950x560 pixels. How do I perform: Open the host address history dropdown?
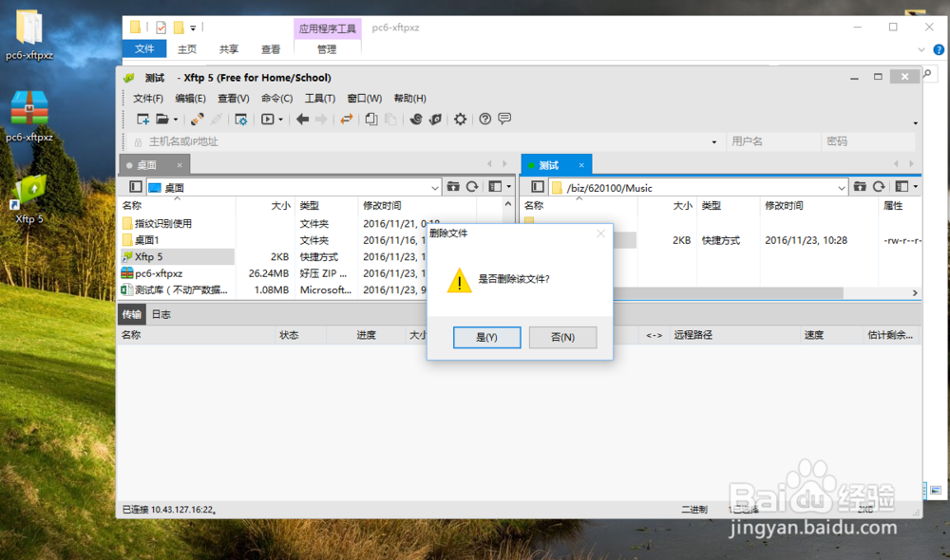[714, 142]
